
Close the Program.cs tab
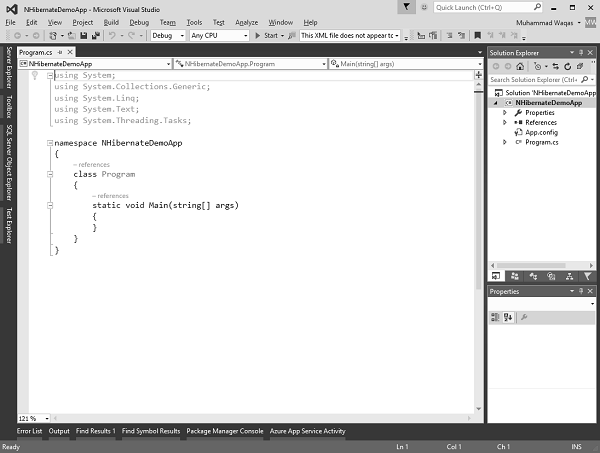point(70,52)
